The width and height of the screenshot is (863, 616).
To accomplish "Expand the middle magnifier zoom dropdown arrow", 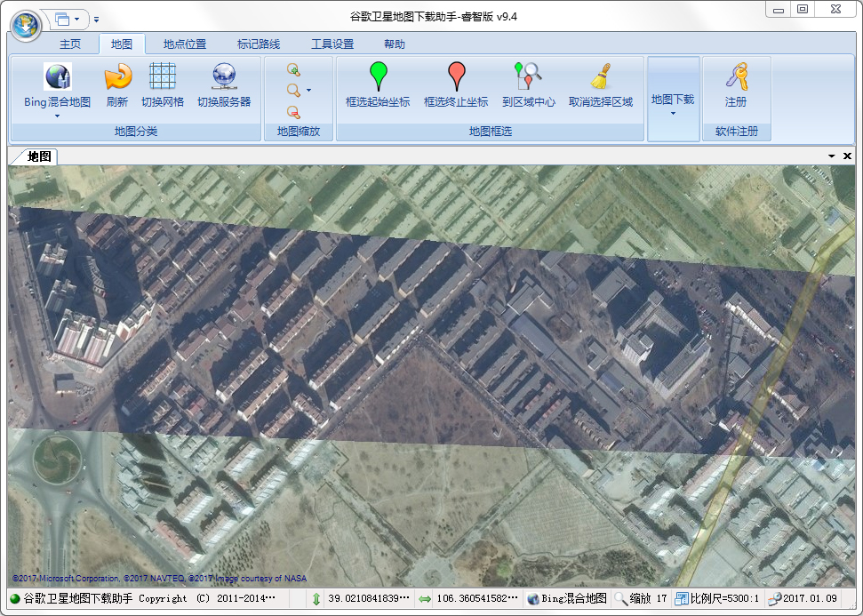I will 308,91.
